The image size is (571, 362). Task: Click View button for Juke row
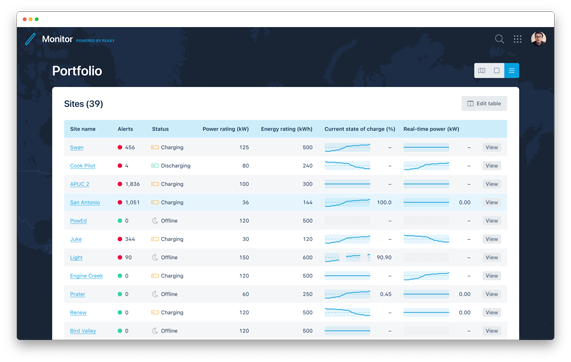click(x=491, y=239)
